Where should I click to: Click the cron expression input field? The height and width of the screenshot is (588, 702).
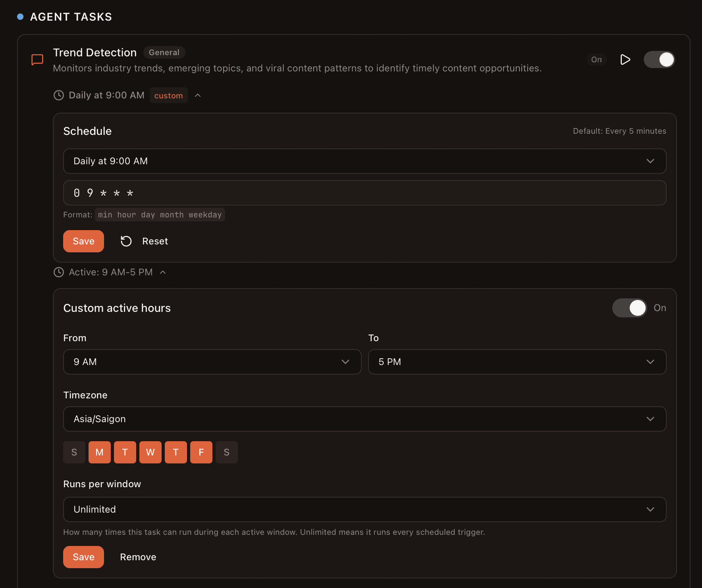pyautogui.click(x=364, y=193)
